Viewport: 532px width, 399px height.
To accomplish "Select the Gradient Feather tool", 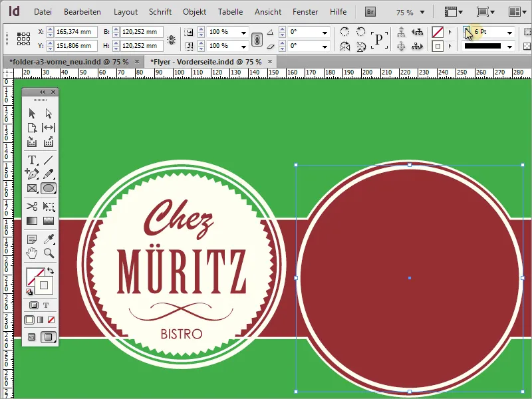I will tap(49, 221).
